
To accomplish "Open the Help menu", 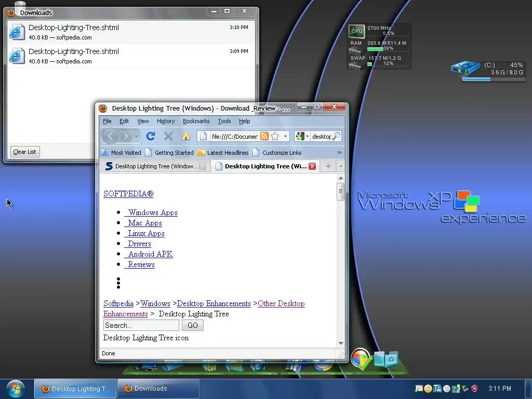I will [244, 121].
